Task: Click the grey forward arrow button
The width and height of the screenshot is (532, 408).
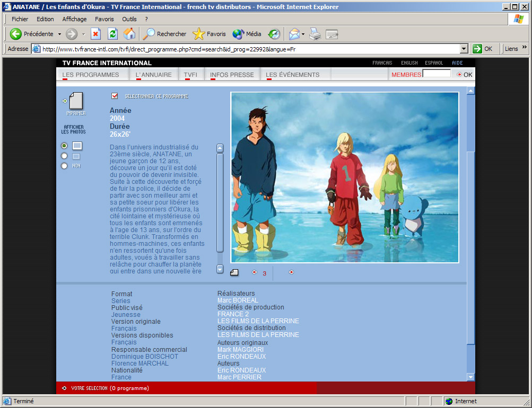Action: tap(72, 34)
